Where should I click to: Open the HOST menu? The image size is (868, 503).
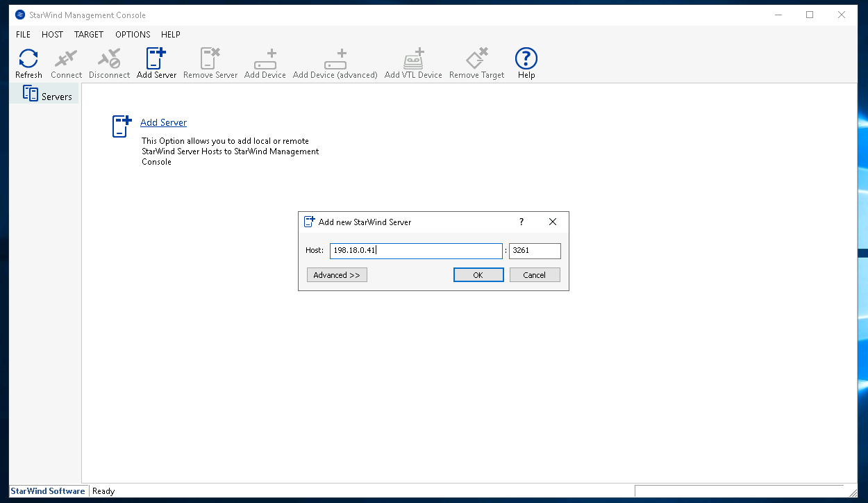tap(52, 34)
